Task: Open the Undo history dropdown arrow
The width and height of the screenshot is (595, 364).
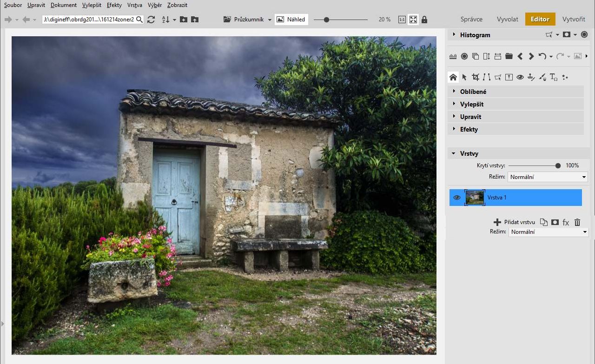Action: click(551, 57)
